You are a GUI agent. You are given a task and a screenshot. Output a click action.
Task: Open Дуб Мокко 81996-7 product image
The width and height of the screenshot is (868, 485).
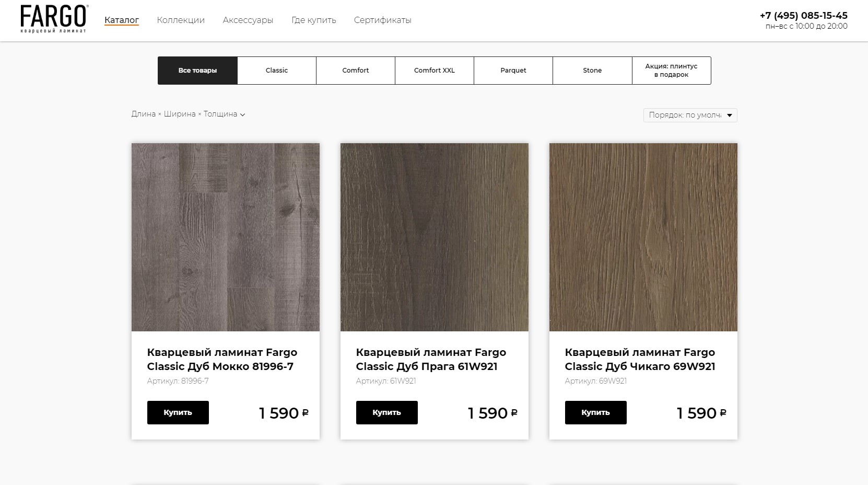[226, 237]
